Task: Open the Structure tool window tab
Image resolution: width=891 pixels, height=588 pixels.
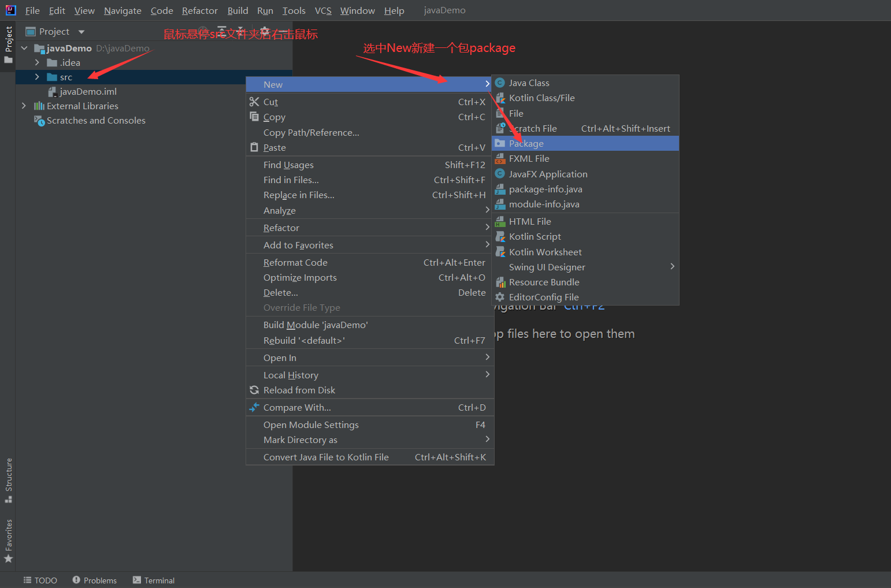Action: [x=8, y=480]
